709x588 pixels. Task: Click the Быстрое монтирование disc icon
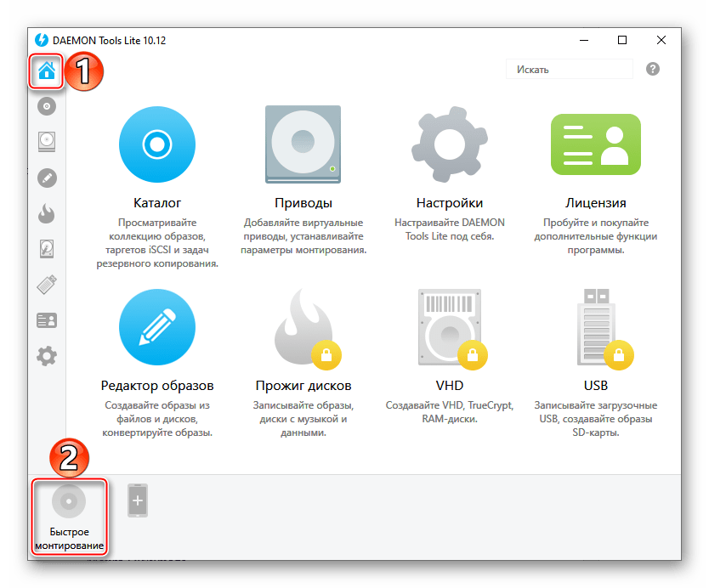pos(69,501)
